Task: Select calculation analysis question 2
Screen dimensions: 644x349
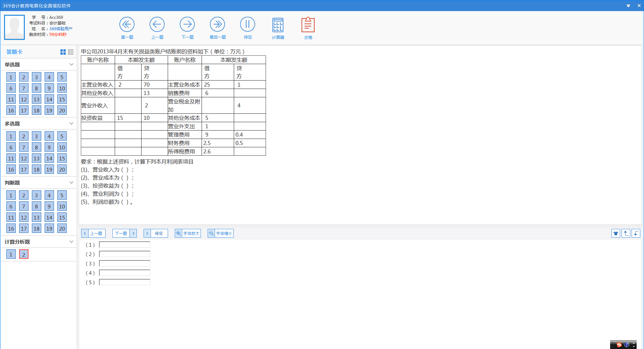Action: click(24, 254)
